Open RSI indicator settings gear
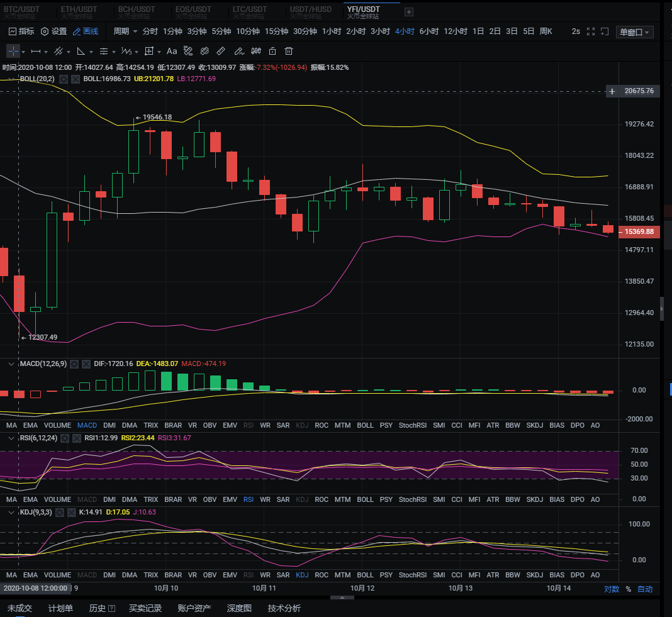This screenshot has width=672, height=617. coord(65,438)
